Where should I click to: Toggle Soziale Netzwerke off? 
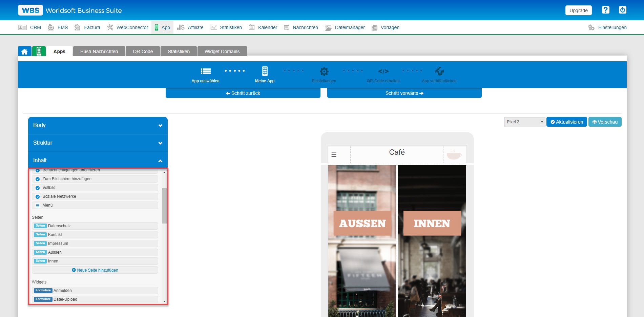pos(37,196)
